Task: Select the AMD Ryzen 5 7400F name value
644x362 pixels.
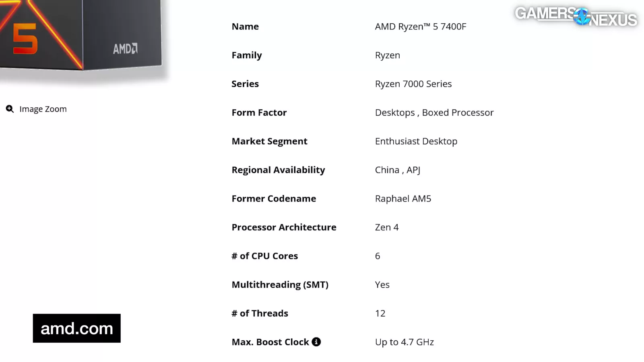Action: pyautogui.click(x=421, y=27)
